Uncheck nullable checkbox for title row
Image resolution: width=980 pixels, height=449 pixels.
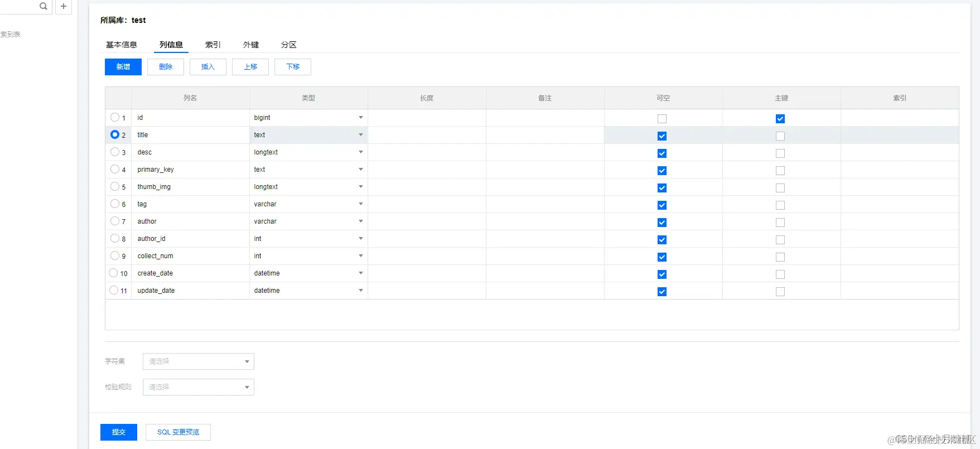point(662,136)
